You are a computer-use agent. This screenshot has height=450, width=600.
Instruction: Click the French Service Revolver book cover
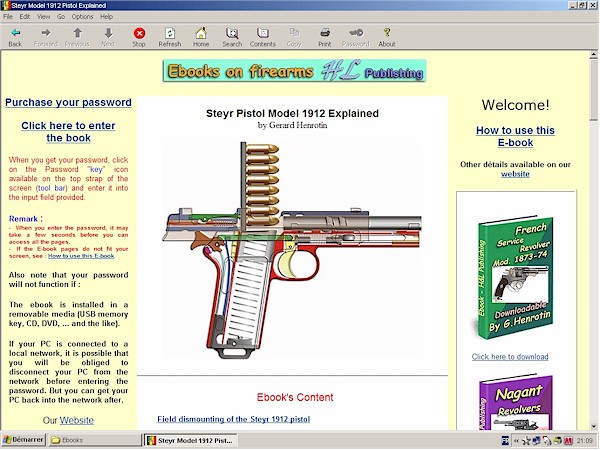[515, 277]
